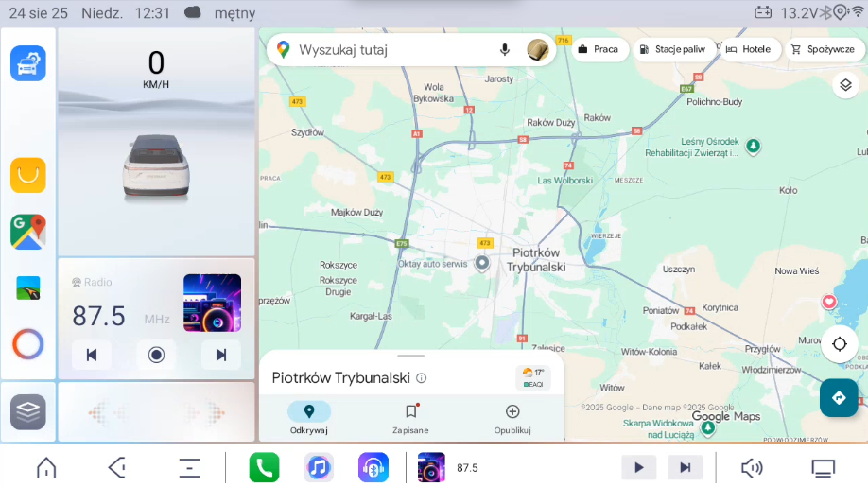Tap Leśny Ośrodek Rehabilitacji green marker

pos(753,146)
